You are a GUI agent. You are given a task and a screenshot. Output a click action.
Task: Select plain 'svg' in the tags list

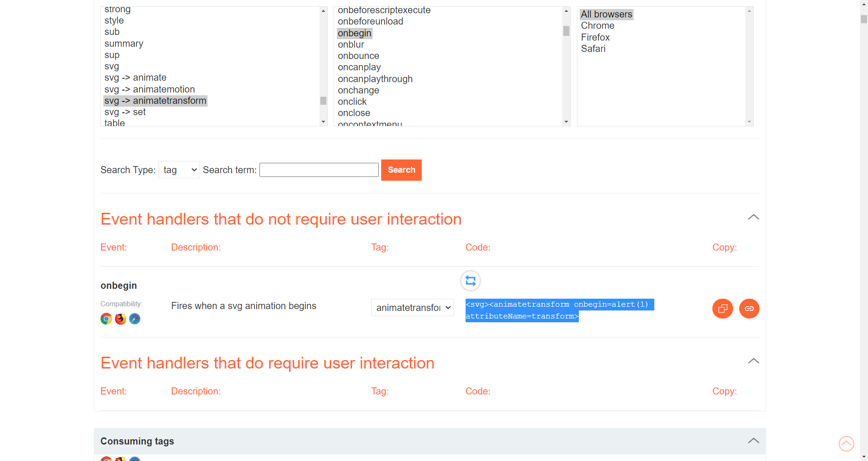click(111, 66)
